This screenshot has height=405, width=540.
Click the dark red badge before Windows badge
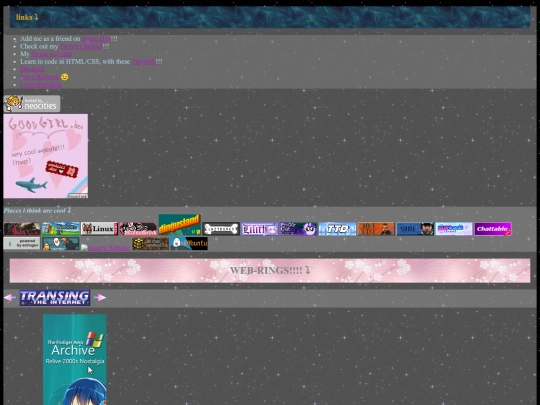pyautogui.click(x=22, y=229)
